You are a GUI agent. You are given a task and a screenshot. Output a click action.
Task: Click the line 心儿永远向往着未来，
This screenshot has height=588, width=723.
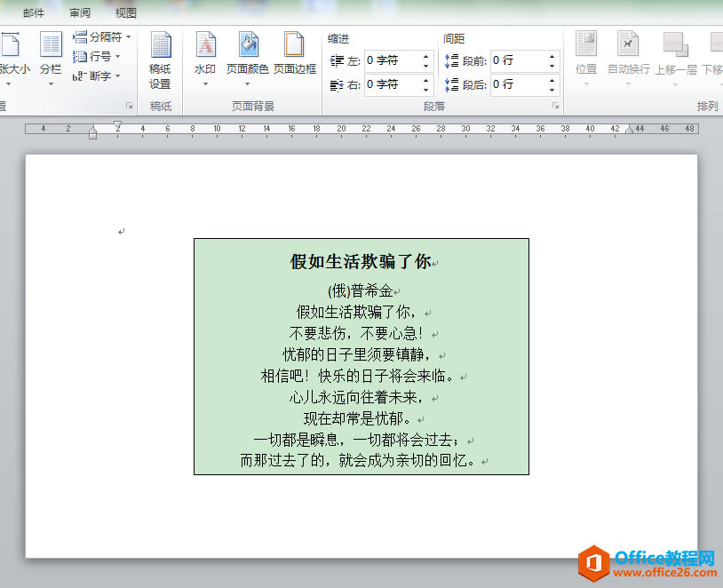[x=356, y=397]
